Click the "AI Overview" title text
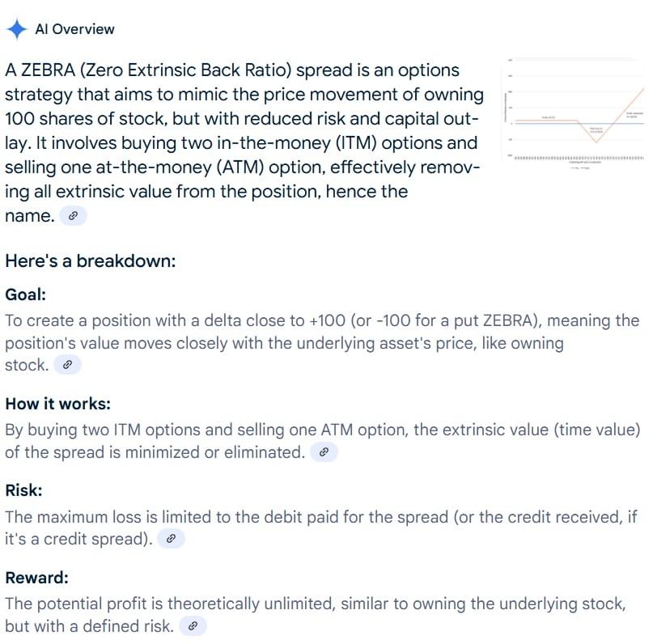This screenshot has width=657, height=644. tap(74, 29)
